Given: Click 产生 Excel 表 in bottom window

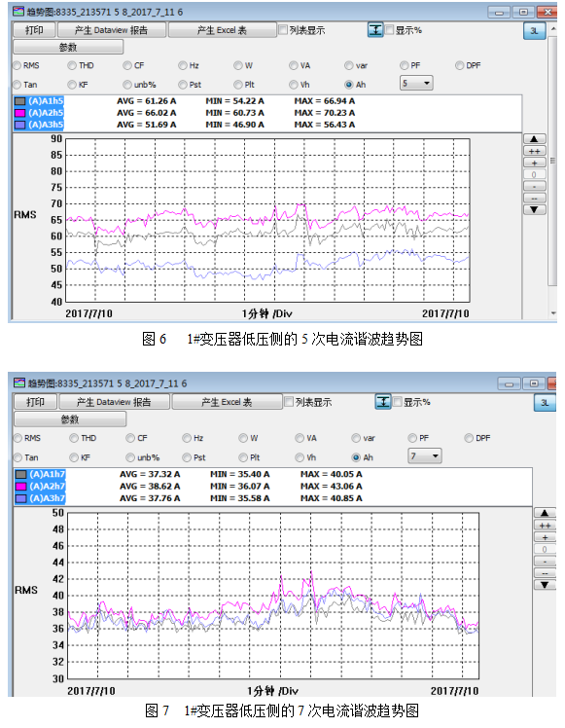Looking at the screenshot, I should [227, 402].
